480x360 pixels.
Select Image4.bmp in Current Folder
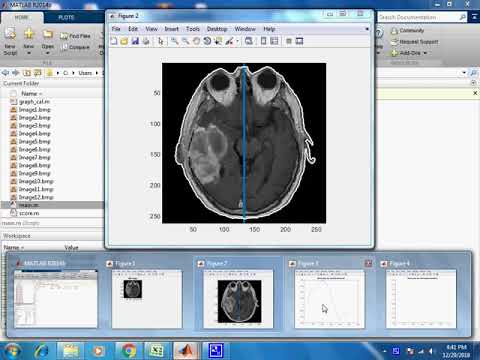pos(35,134)
